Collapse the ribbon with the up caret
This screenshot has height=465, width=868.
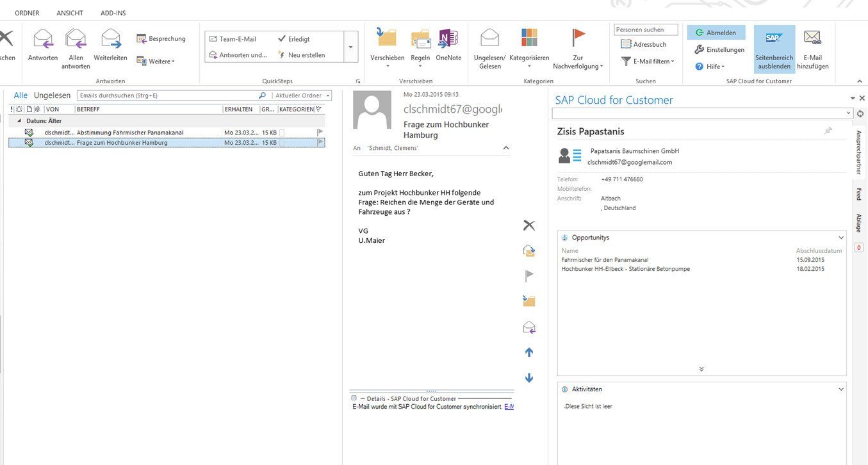point(859,81)
